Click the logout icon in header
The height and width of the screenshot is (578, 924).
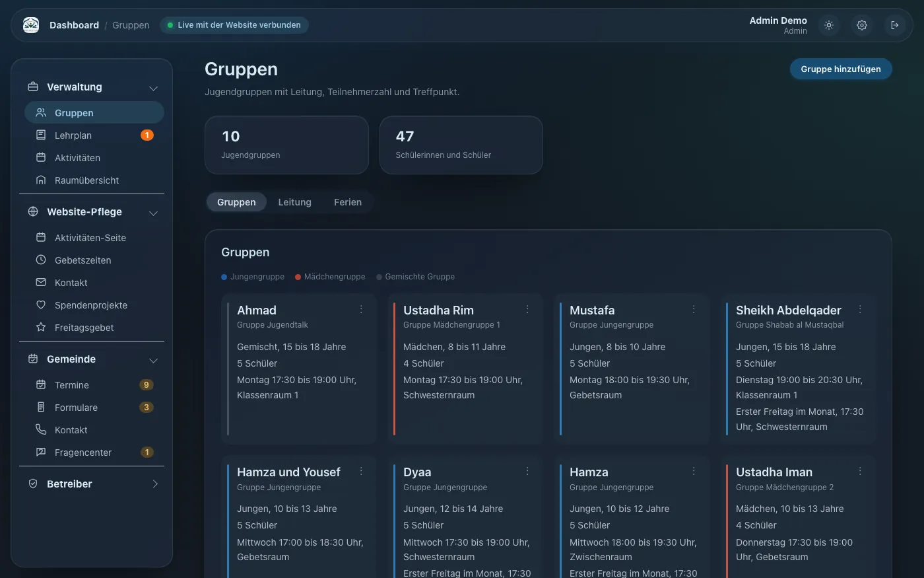point(895,25)
